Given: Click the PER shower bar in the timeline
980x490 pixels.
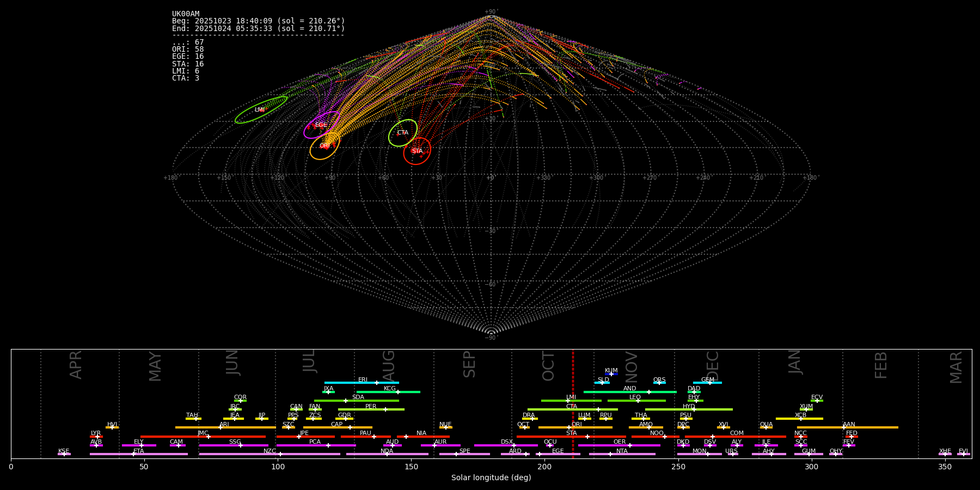Looking at the screenshot, I should click(371, 409).
